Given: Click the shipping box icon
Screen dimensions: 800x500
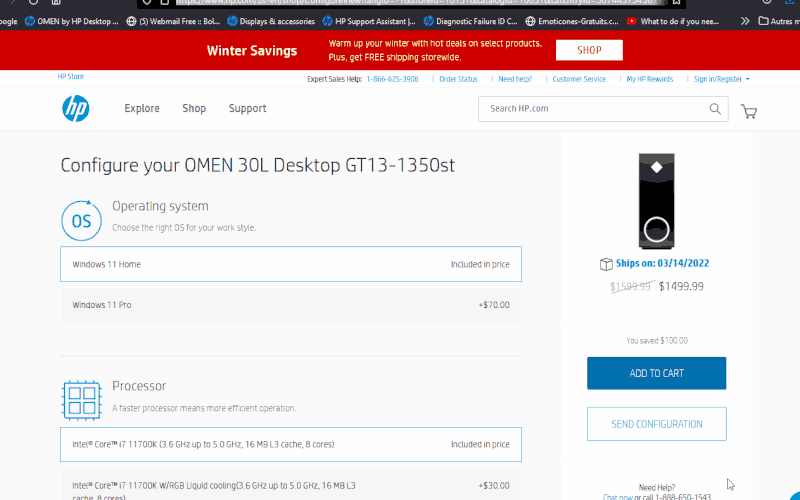Looking at the screenshot, I should tap(605, 264).
